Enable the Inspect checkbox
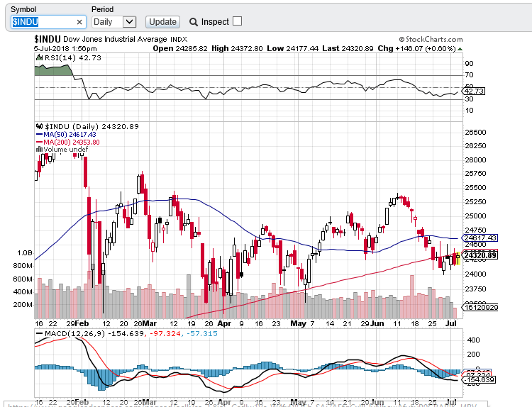This screenshot has height=407, width=532. tap(238, 21)
